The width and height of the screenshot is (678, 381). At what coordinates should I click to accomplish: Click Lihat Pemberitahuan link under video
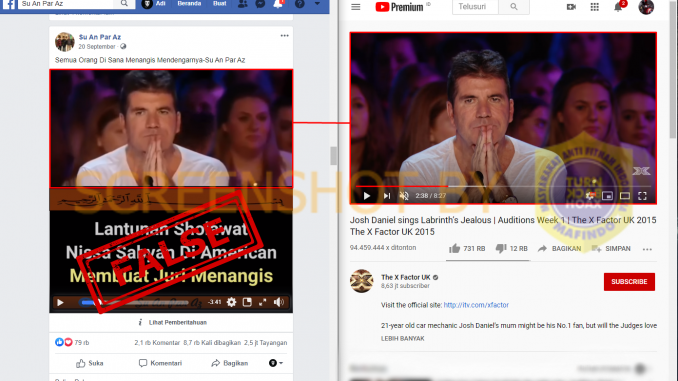pos(178,323)
